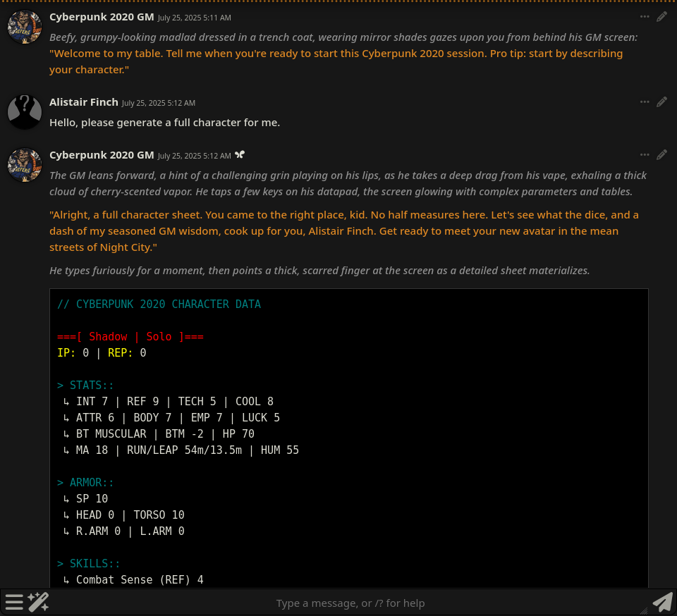677x616 pixels.
Task: Click the "> SKILLS::" heading
Action: [89, 563]
